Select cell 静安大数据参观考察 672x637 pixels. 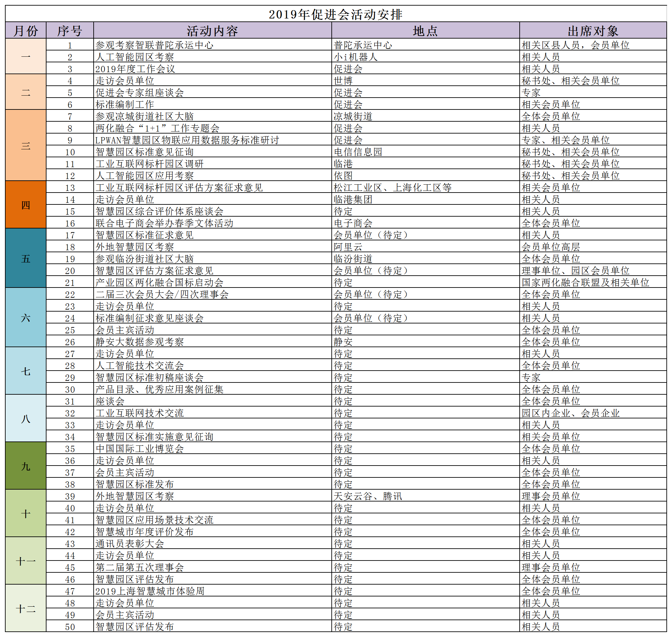pos(213,342)
